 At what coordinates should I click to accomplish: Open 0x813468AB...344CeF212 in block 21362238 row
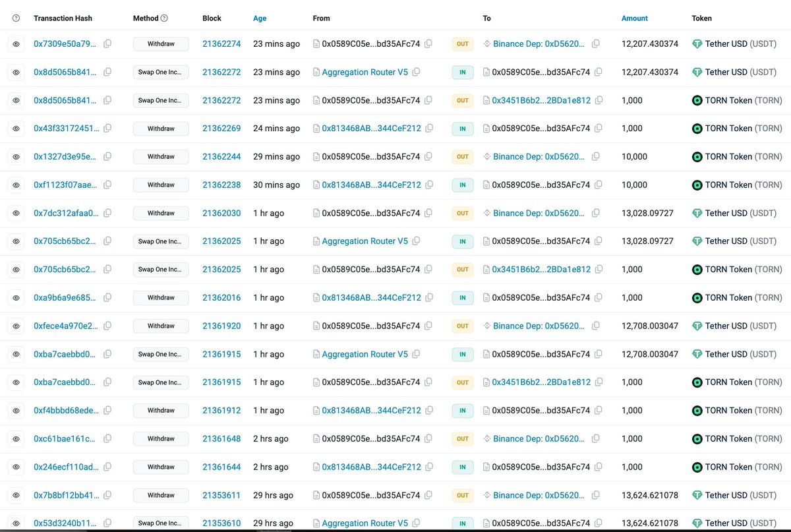371,185
